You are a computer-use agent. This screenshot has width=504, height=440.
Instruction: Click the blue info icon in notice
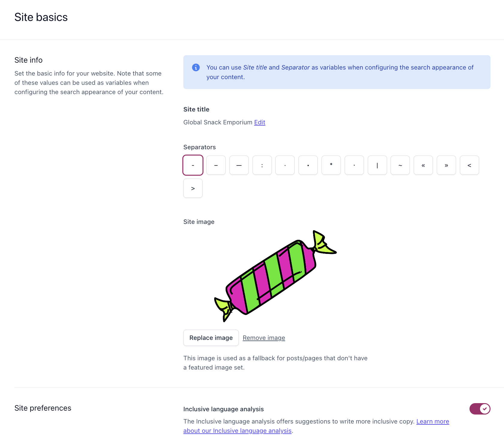196,67
